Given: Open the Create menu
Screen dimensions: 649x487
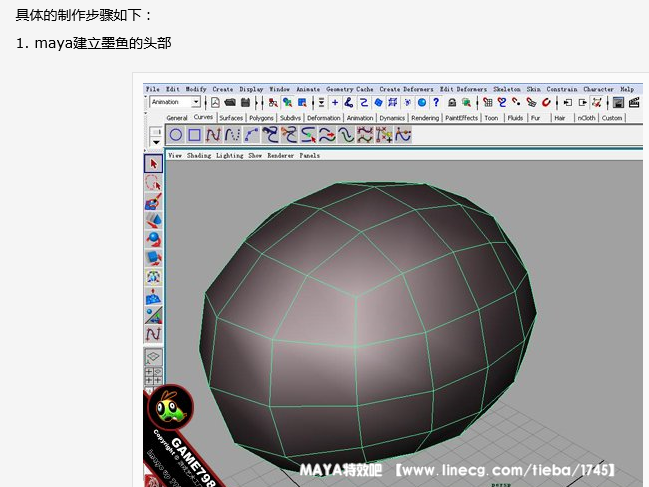Looking at the screenshot, I should tap(223, 89).
